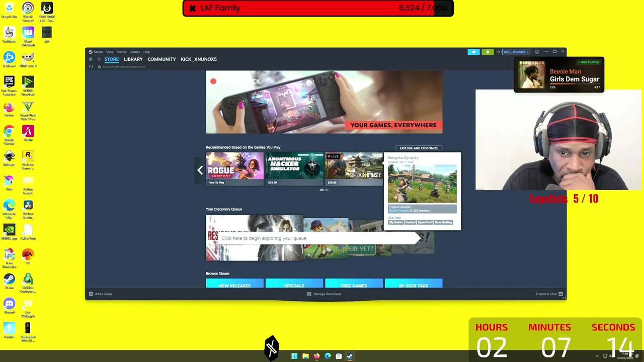
Task: Select the Microsoft Edge desktop icon
Action: 9,209
